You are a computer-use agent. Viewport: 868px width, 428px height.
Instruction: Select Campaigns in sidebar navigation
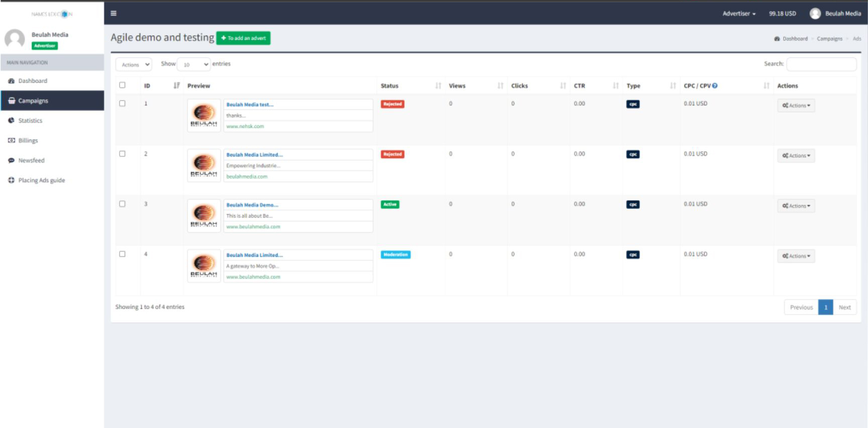pyautogui.click(x=52, y=100)
